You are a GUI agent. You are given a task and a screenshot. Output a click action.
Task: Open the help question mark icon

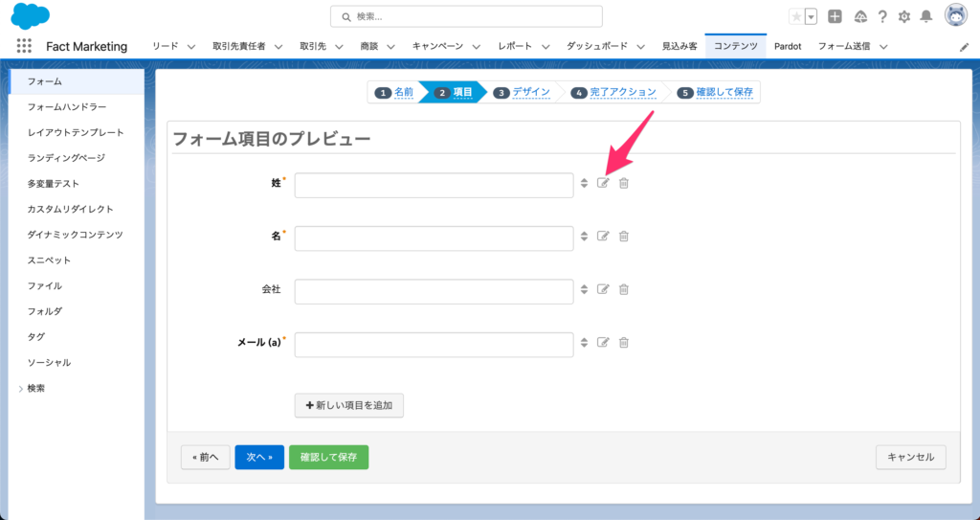tap(881, 17)
